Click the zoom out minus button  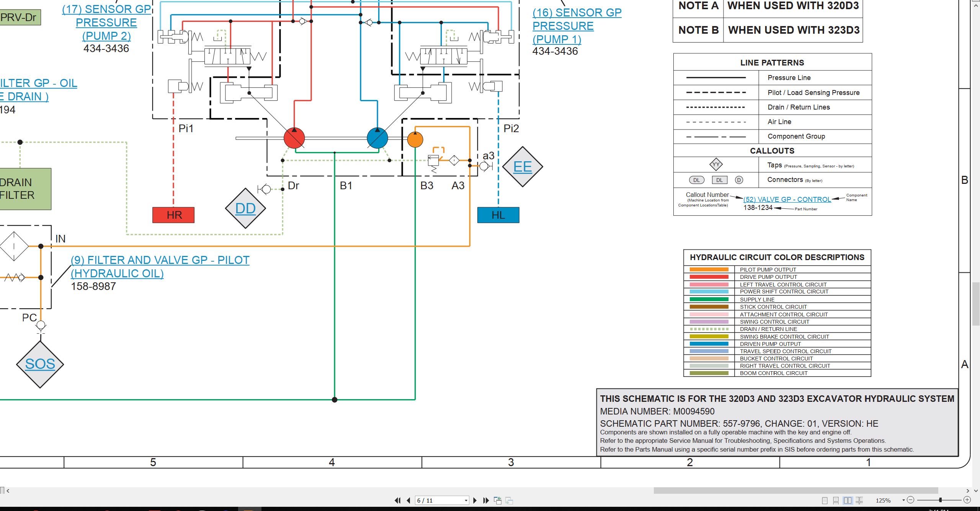[911, 500]
